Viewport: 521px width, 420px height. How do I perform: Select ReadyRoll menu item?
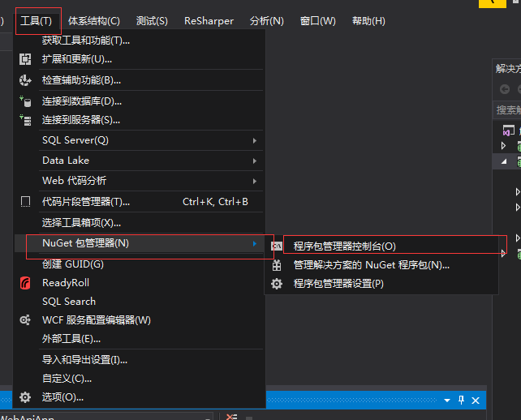(66, 283)
